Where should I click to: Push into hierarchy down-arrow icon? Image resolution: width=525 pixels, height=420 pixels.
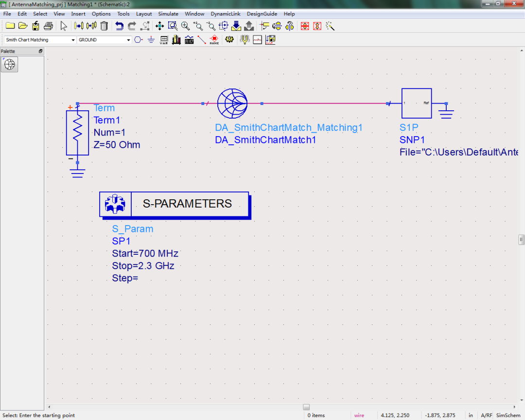[x=236, y=26]
